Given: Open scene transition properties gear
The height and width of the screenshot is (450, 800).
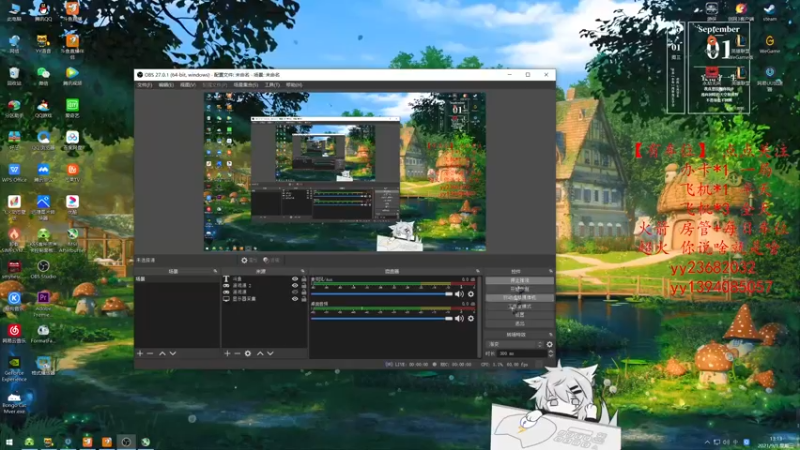Looking at the screenshot, I should (x=549, y=344).
